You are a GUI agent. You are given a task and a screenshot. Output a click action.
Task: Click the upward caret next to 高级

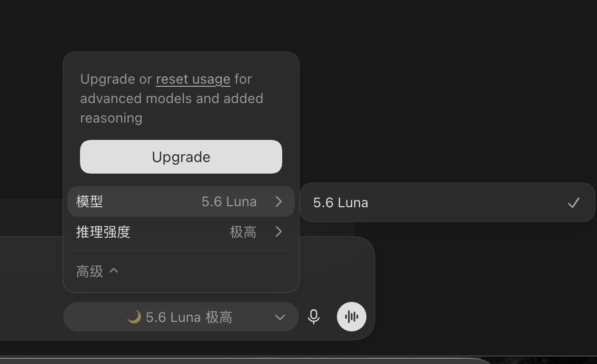click(114, 271)
